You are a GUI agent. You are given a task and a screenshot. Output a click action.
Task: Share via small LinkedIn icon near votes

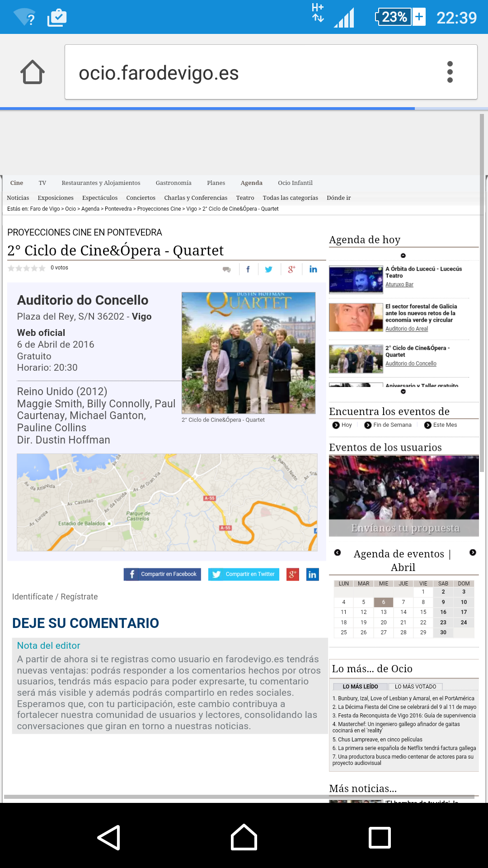[313, 269]
